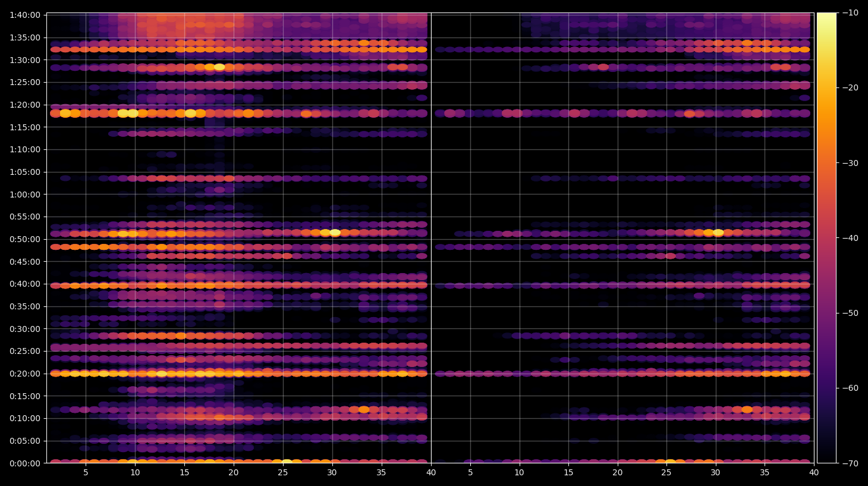The width and height of the screenshot is (868, 486).
Task: Select the 1:10:00 y-axis tick label
Action: point(25,149)
